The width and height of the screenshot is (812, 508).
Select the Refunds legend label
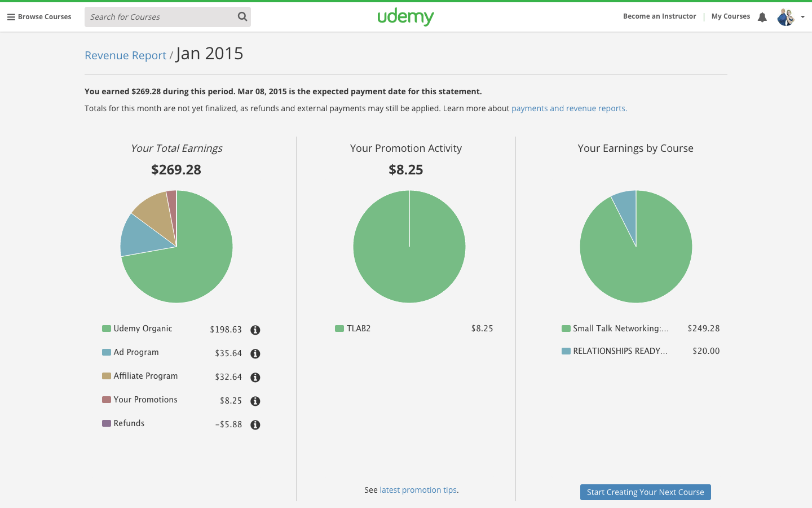pyautogui.click(x=129, y=423)
